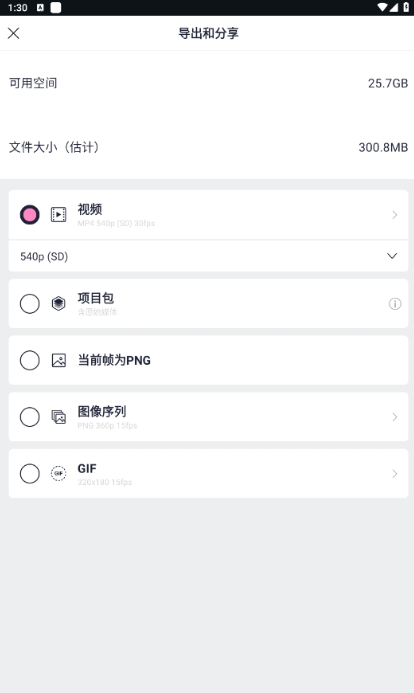414x693 pixels.
Task: Tap the dashed GIF circle icon
Action: pyautogui.click(x=58, y=473)
